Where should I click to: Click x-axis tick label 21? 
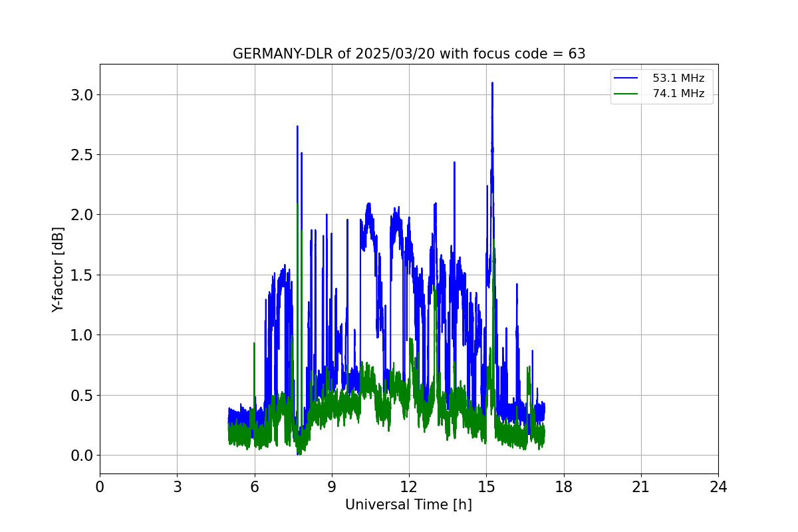(641, 487)
